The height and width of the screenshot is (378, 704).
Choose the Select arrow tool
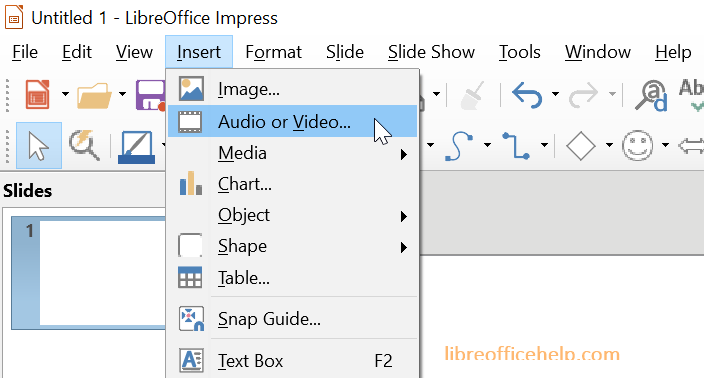(x=39, y=145)
